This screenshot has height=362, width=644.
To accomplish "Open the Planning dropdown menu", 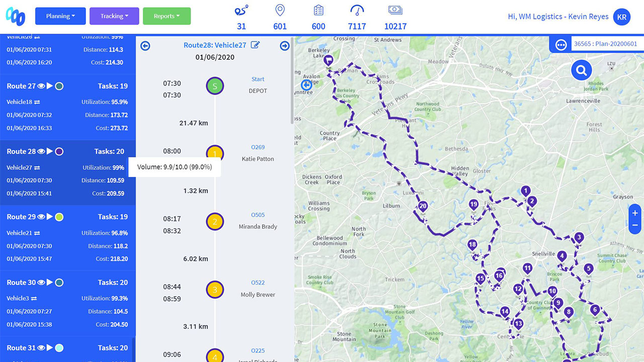I will point(60,16).
